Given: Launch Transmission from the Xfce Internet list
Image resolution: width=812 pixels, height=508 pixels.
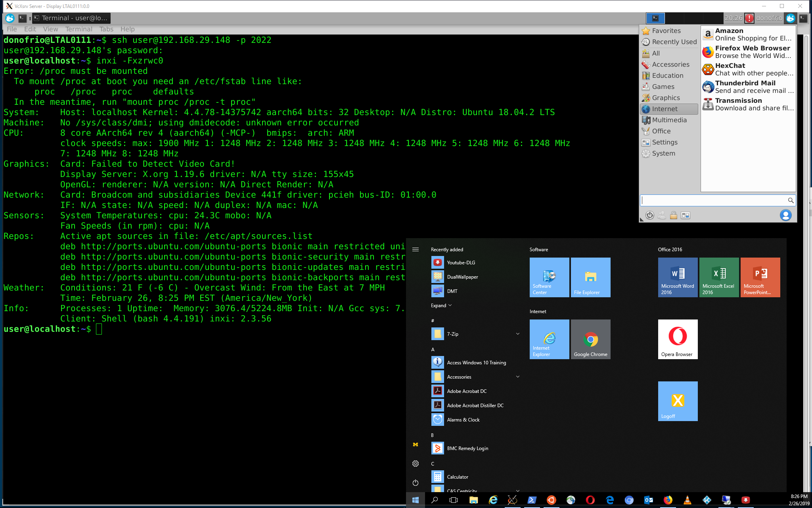Looking at the screenshot, I should coord(748,104).
